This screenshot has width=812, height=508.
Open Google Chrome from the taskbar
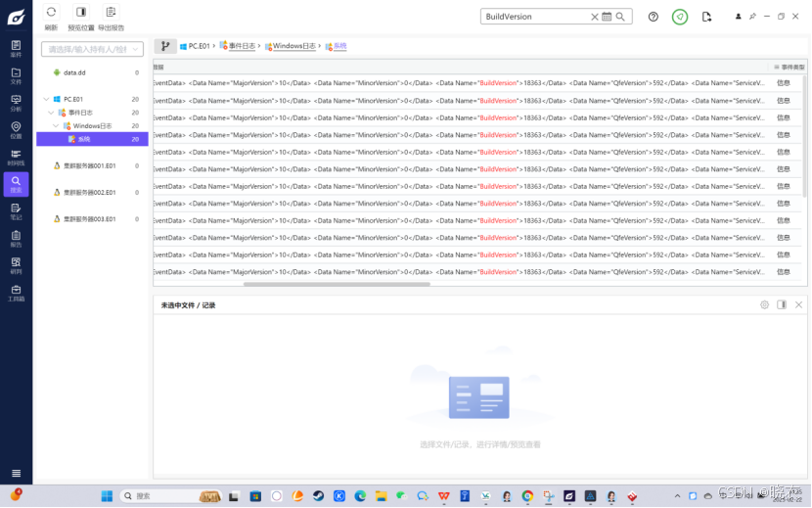pyautogui.click(x=527, y=496)
